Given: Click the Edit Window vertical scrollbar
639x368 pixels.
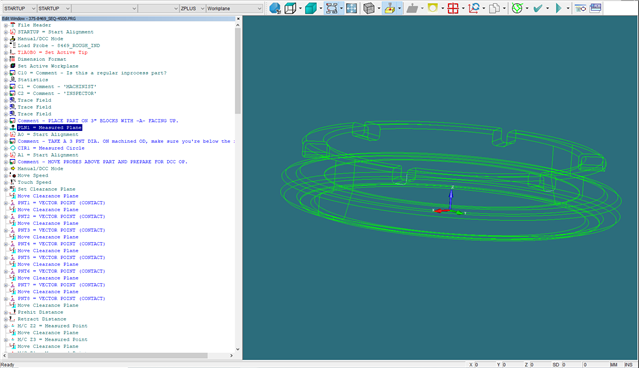Looking at the screenshot, I should coord(238,187).
